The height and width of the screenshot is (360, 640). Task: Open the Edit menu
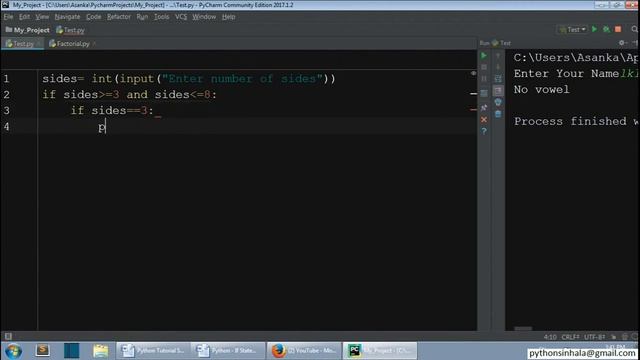24,17
